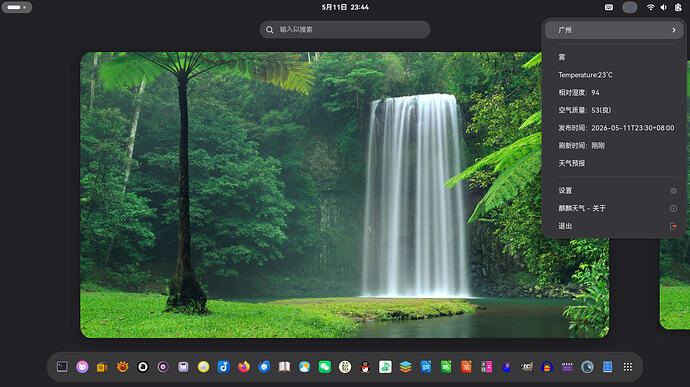
Task: Open the yellow coin icon app
Action: point(203,367)
